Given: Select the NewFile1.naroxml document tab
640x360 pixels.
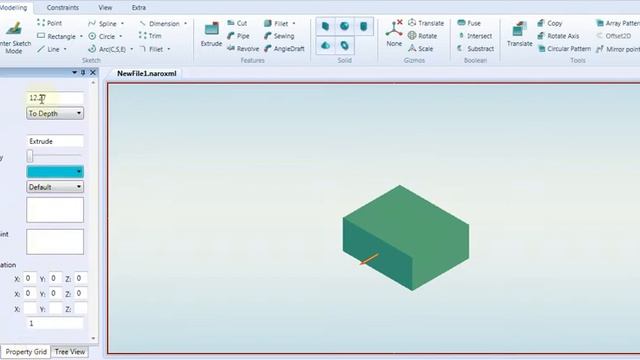Looking at the screenshot, I should [147, 73].
